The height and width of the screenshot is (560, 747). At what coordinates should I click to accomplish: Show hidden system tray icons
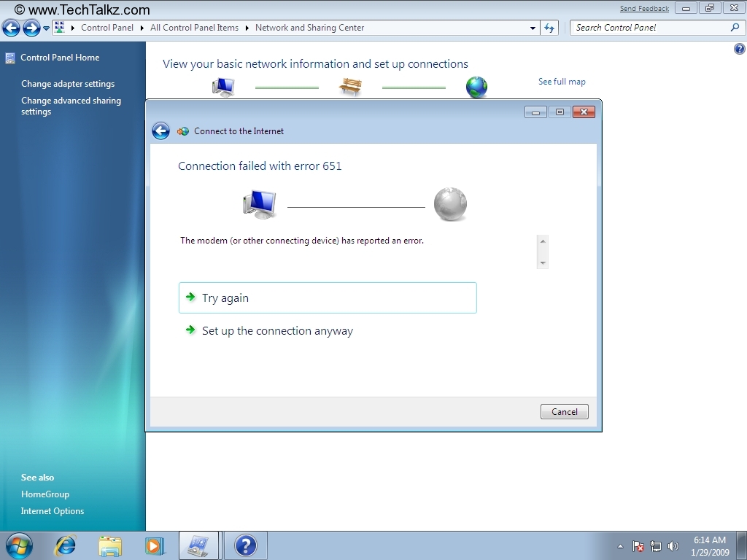click(620, 546)
